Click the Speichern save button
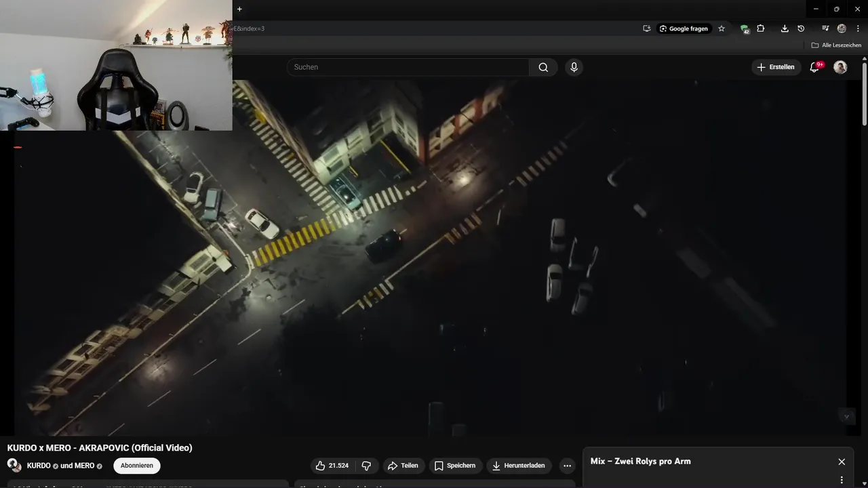The image size is (868, 488). [x=456, y=466]
